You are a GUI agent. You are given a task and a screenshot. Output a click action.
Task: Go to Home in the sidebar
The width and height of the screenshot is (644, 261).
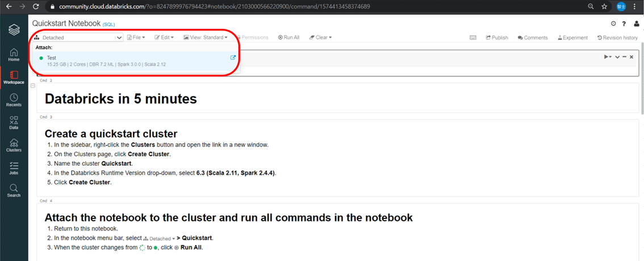pos(14,55)
